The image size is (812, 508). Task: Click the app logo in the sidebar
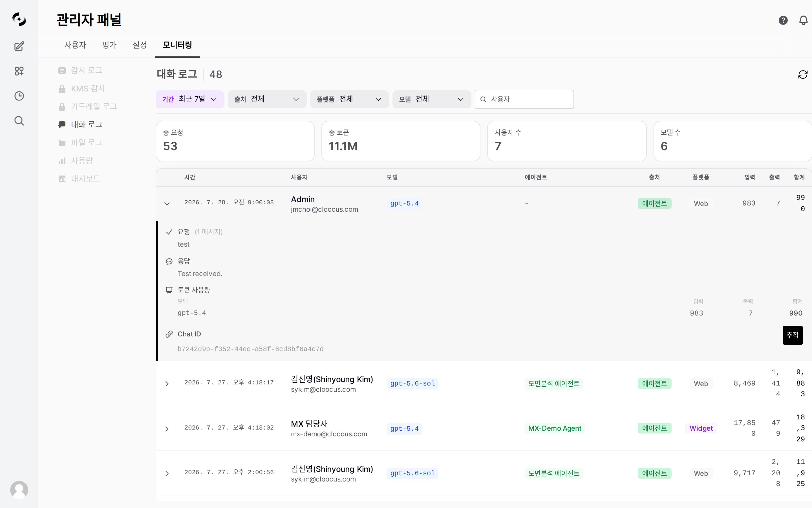(19, 19)
